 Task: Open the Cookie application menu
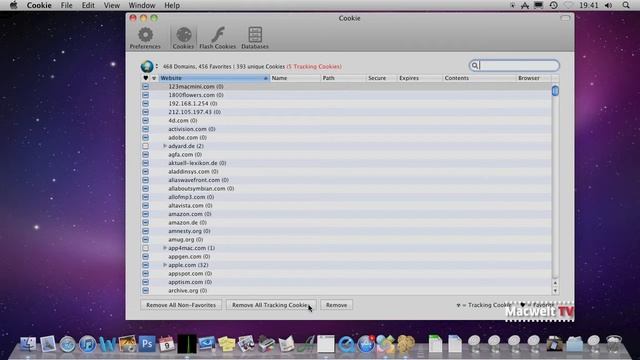click(x=39, y=5)
